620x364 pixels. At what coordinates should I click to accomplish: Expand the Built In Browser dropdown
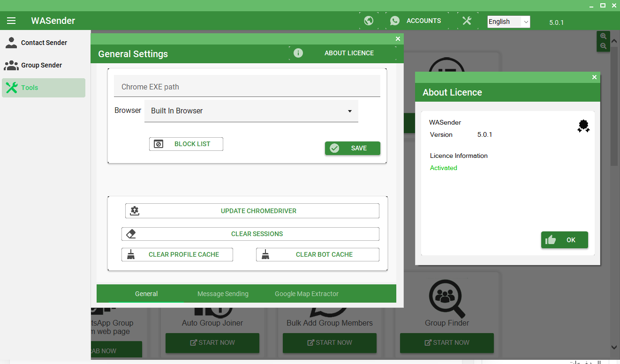[251, 111]
